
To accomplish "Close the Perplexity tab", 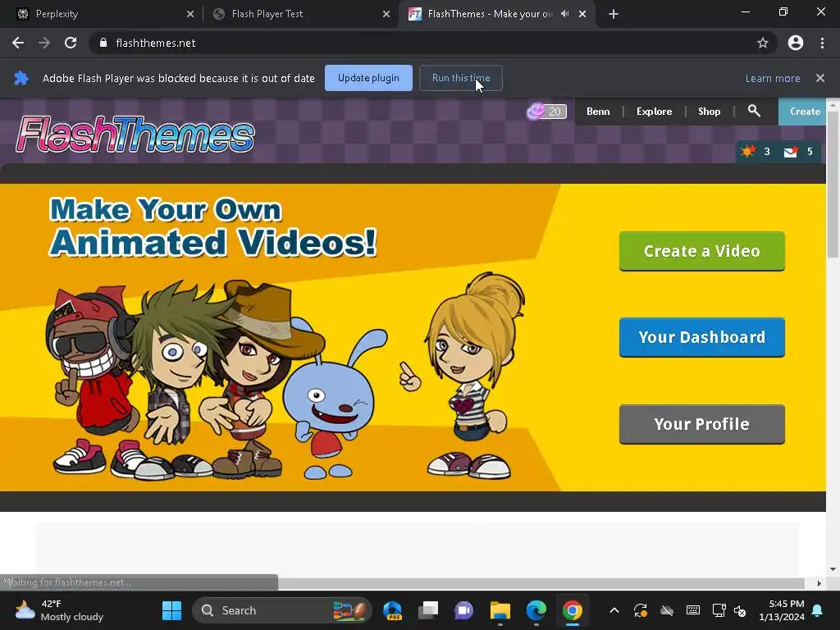I will 190,15.
